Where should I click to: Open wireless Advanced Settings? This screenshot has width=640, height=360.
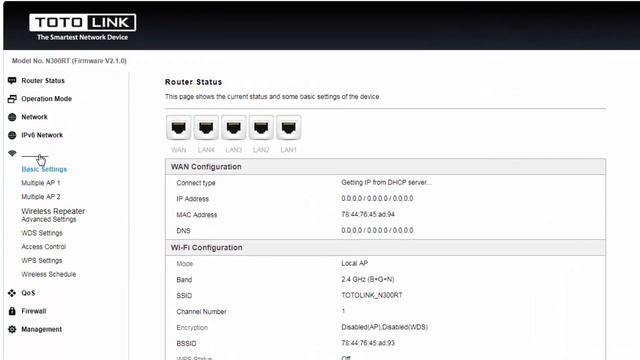coord(49,220)
